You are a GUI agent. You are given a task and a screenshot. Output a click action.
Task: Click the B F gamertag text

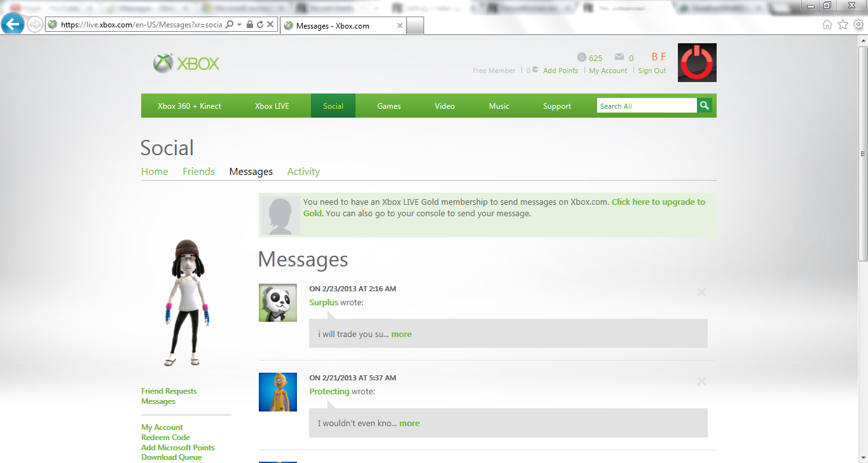659,57
